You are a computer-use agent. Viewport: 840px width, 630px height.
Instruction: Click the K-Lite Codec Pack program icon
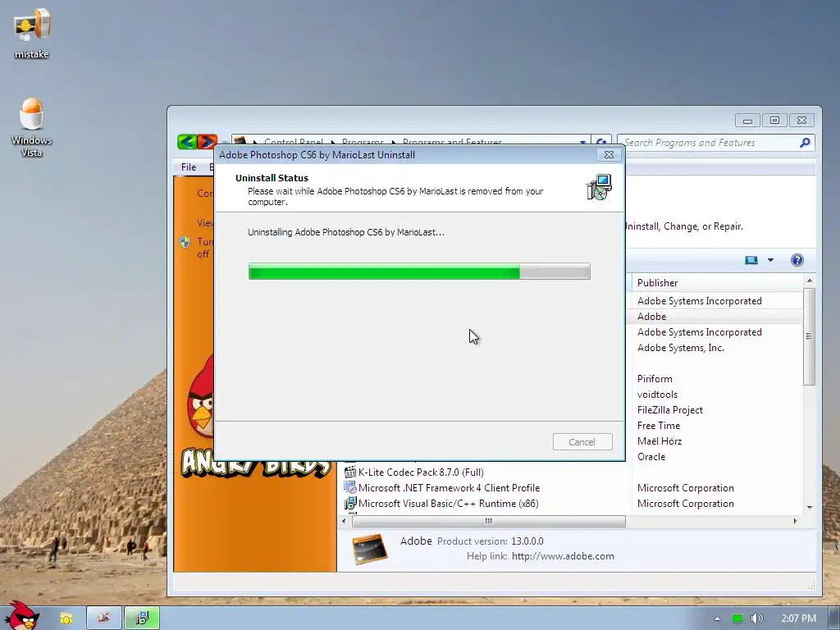(x=349, y=472)
